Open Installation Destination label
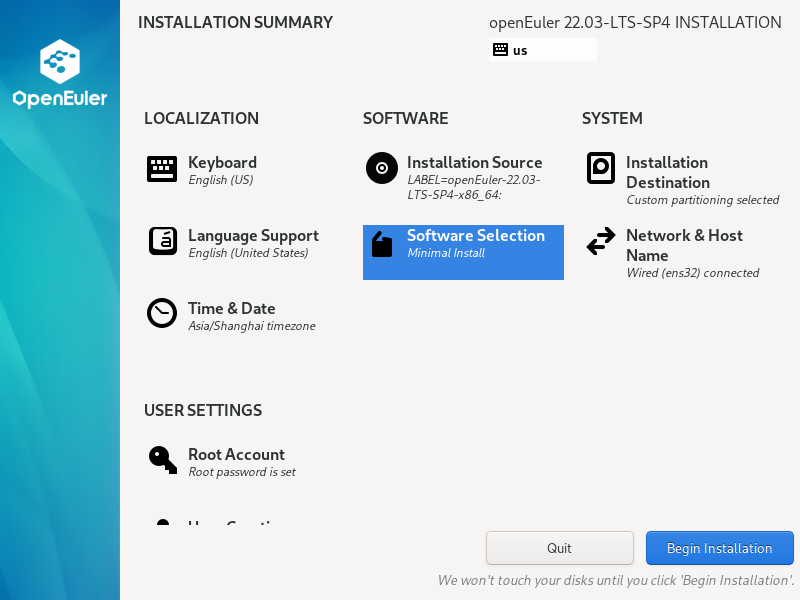 (x=668, y=172)
